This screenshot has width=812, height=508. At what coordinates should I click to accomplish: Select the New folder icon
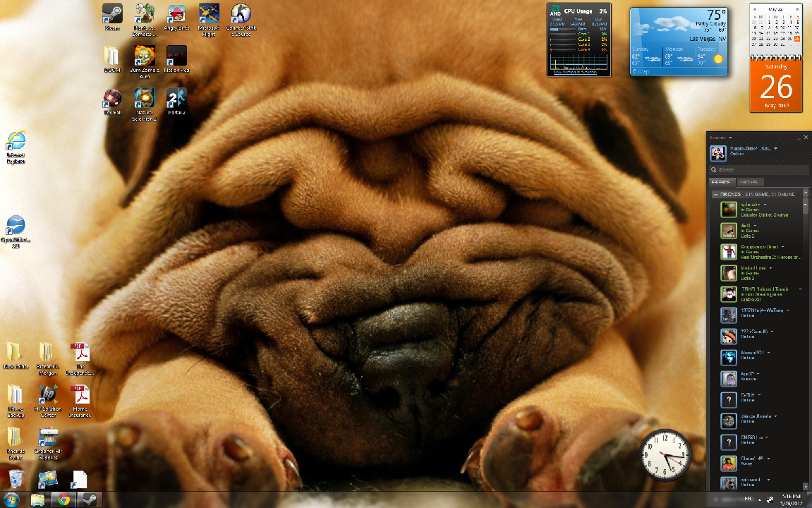click(x=16, y=356)
